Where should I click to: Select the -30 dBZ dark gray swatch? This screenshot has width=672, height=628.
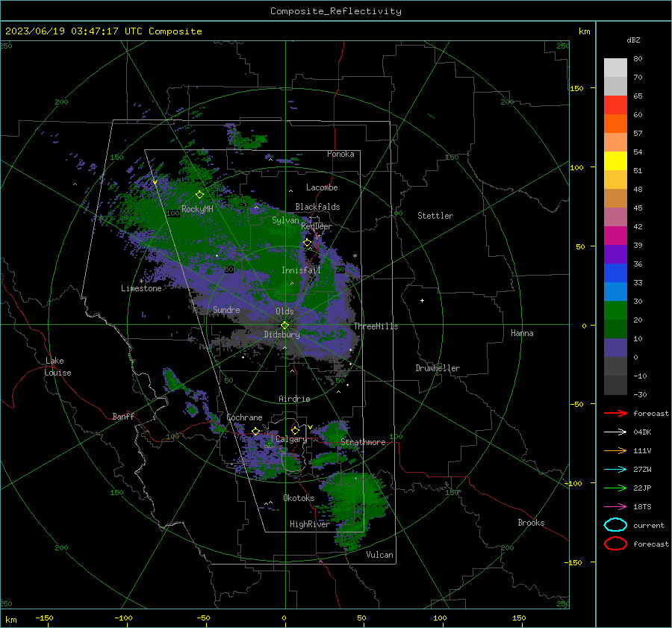click(615, 385)
